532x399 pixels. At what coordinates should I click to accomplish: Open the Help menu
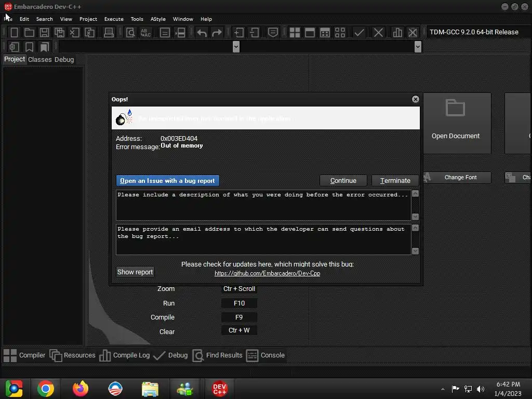pyautogui.click(x=206, y=19)
